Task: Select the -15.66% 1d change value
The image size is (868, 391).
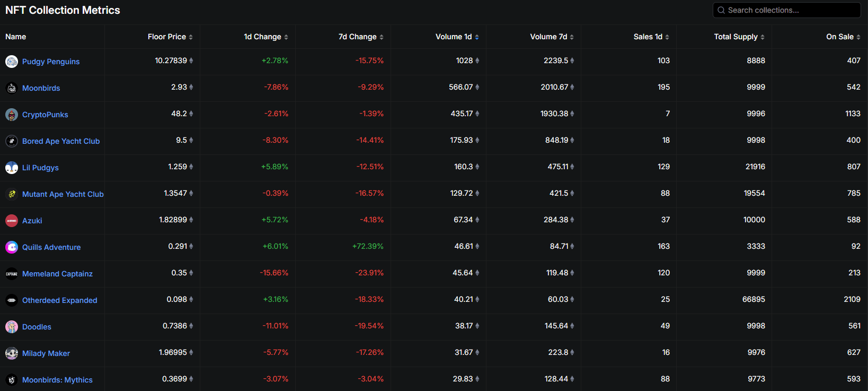Action: [x=274, y=273]
